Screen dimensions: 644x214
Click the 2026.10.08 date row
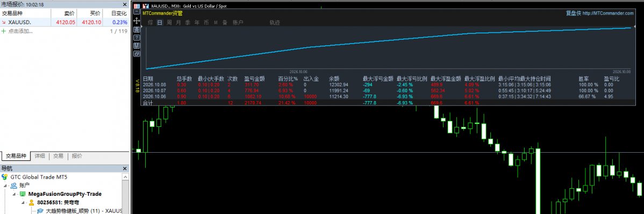coord(154,84)
